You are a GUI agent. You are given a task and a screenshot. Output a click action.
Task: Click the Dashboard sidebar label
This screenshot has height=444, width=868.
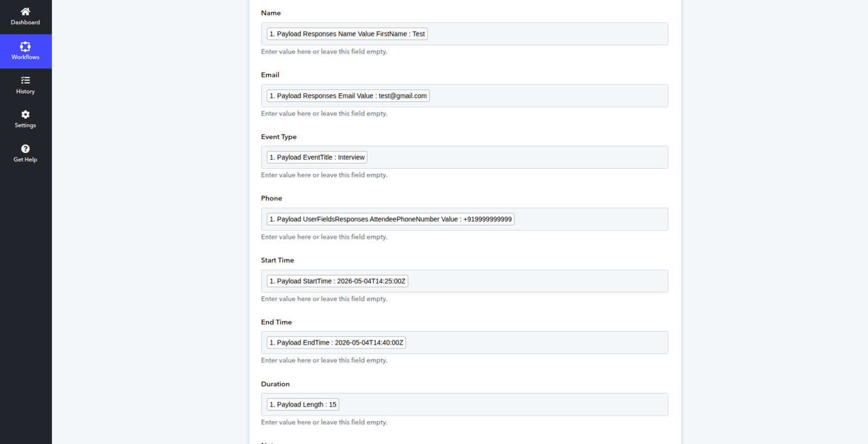tap(25, 22)
